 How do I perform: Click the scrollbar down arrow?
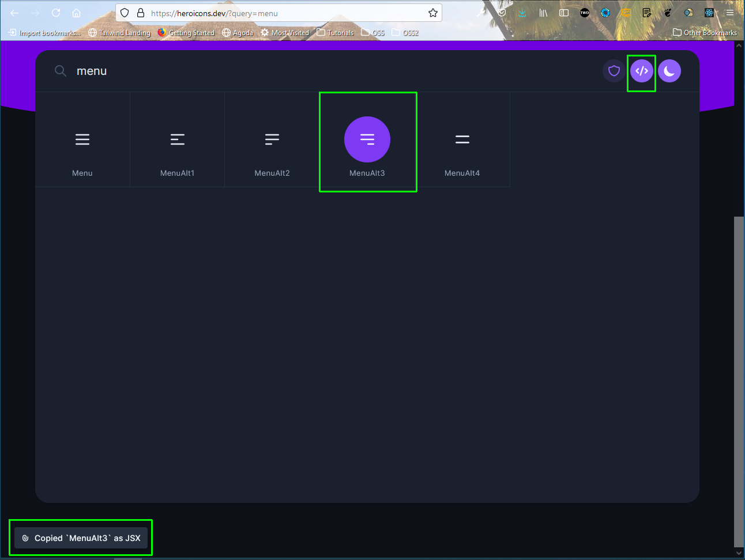[x=739, y=553]
